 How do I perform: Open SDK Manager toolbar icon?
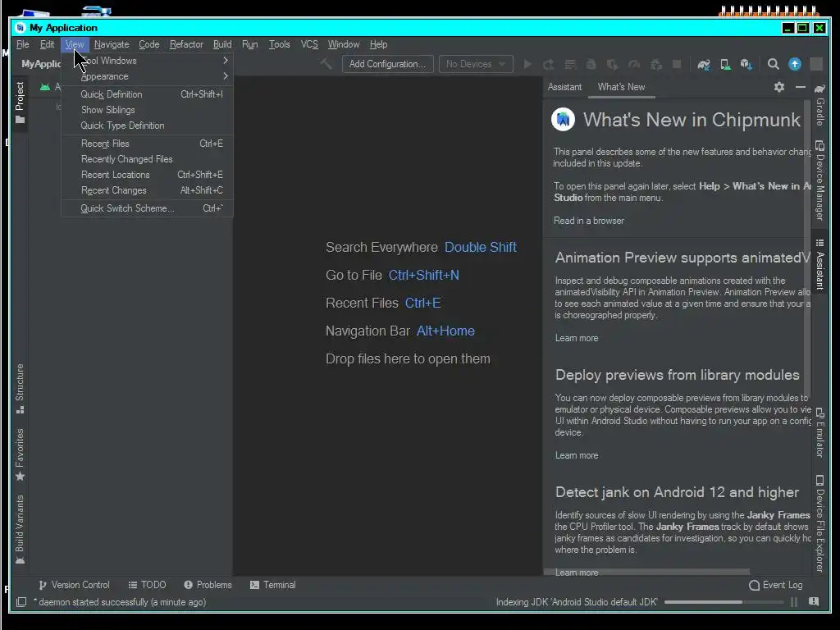(x=746, y=64)
